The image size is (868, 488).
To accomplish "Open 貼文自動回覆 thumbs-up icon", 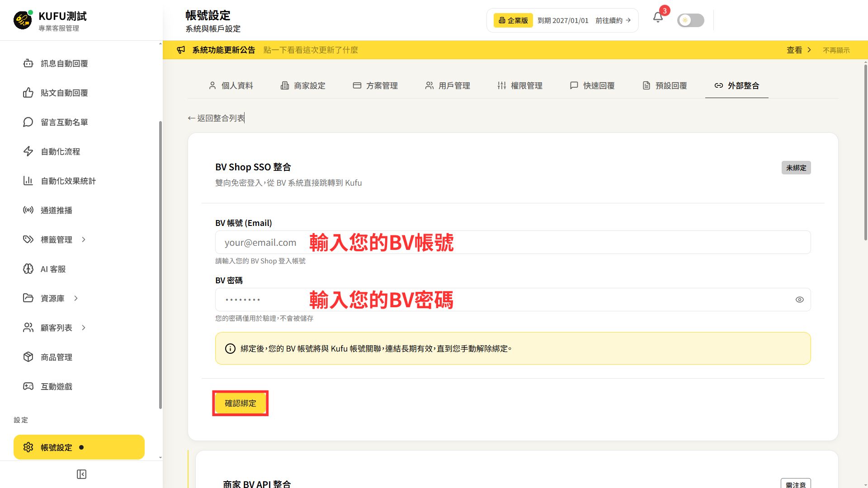I will point(28,93).
